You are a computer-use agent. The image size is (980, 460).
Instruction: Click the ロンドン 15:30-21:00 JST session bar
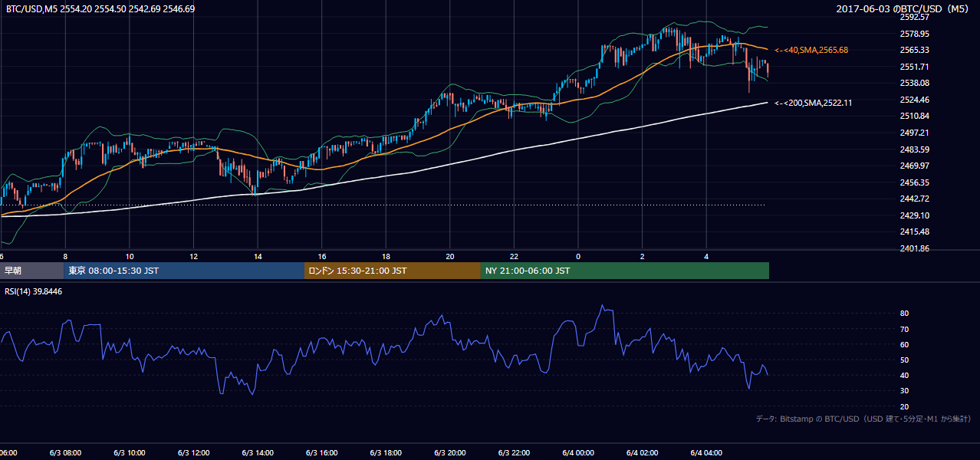click(x=393, y=271)
